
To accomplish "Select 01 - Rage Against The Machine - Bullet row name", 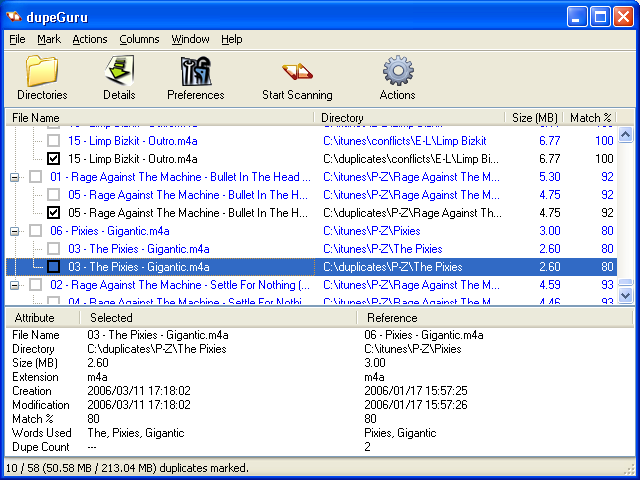I will click(x=180, y=177).
